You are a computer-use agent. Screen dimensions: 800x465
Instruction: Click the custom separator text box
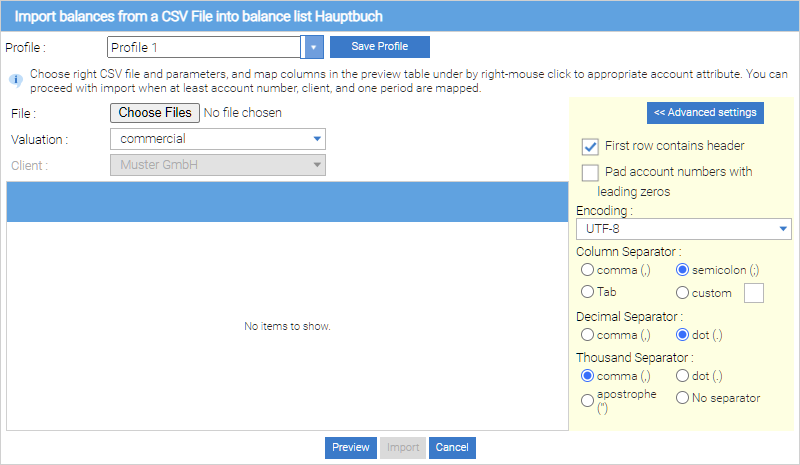click(754, 293)
